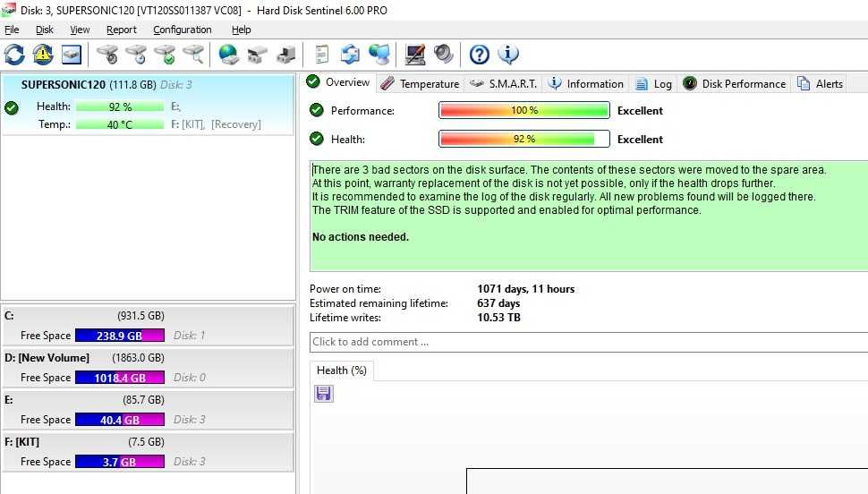
Task: Click the refresh-with-warning-triangle toolbar icon
Action: click(43, 55)
